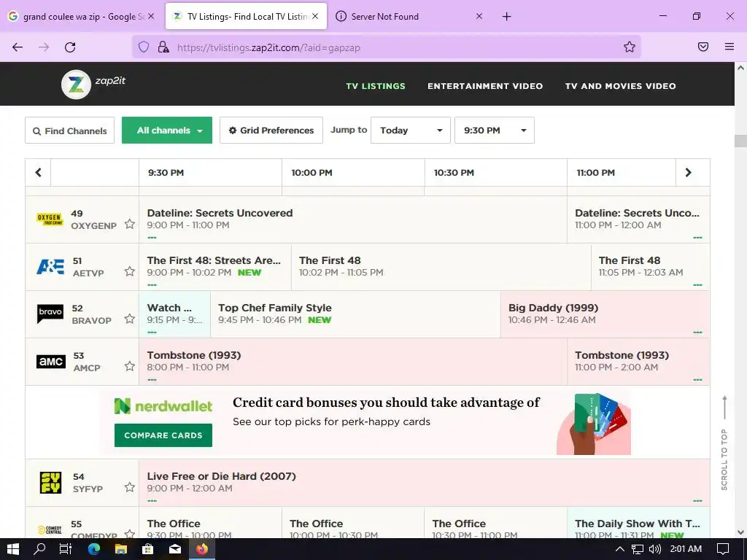The width and height of the screenshot is (747, 560).
Task: Open Microsoft Edge from the taskbar
Action: pyautogui.click(x=94, y=549)
